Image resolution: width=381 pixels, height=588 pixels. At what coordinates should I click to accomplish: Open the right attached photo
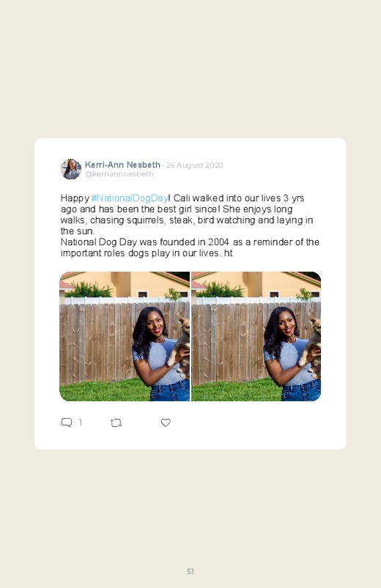256,336
